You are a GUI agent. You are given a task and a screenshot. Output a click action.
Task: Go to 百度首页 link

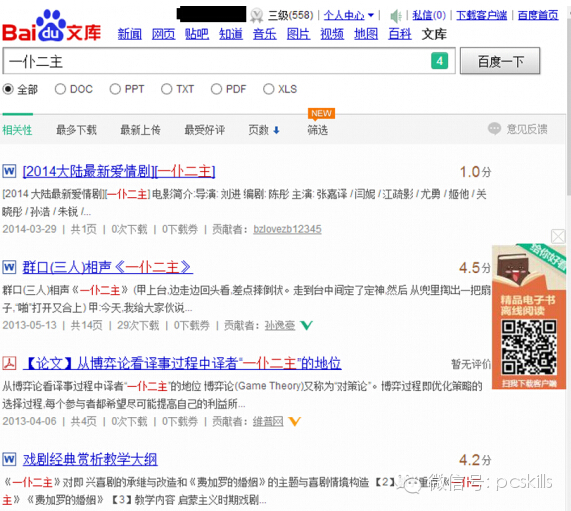point(538,15)
